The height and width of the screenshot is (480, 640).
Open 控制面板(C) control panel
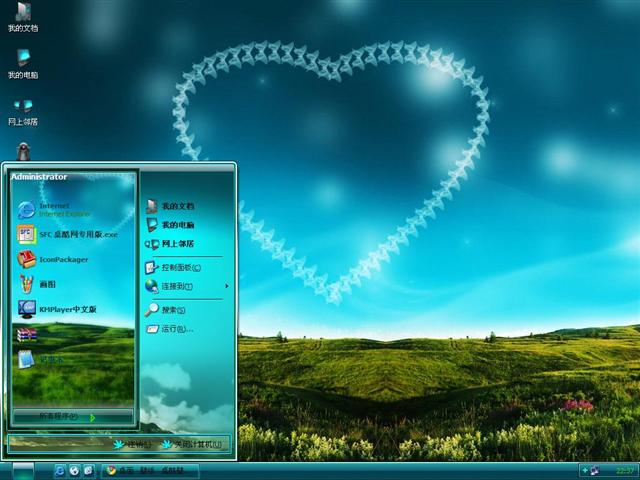point(173,267)
